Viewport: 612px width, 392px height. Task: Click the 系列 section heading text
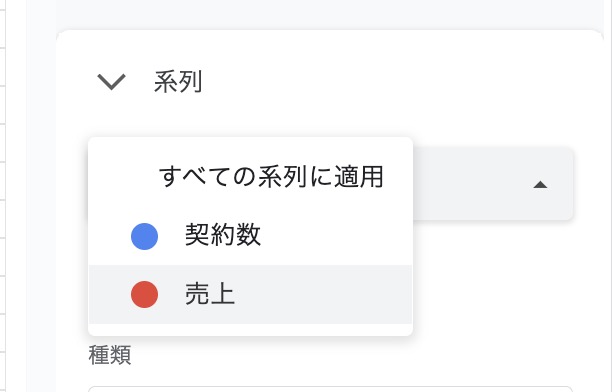pyautogui.click(x=178, y=82)
